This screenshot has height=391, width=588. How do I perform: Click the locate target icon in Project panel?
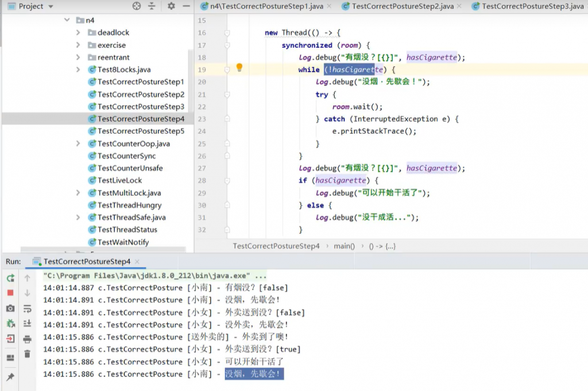tap(137, 6)
